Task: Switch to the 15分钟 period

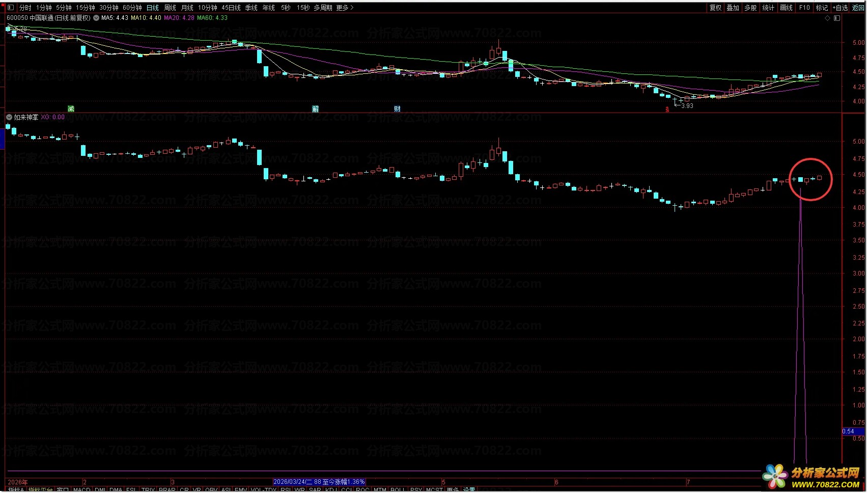Action: click(x=86, y=8)
